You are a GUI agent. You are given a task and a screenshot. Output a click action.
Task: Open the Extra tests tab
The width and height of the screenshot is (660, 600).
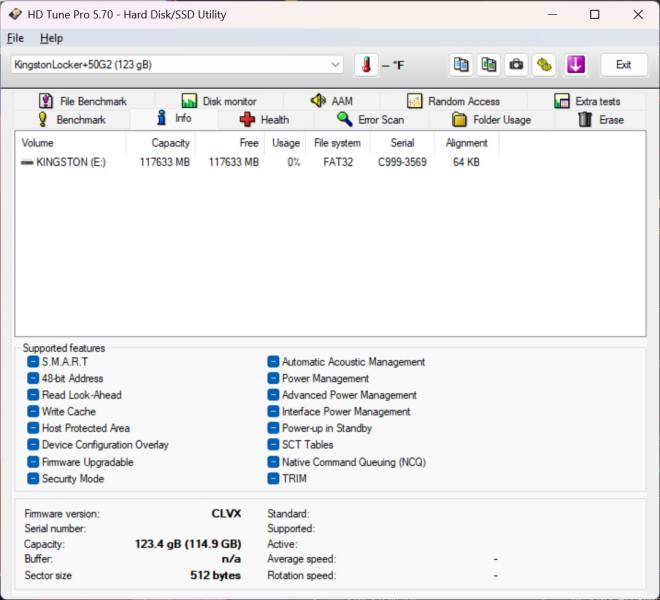pos(587,101)
